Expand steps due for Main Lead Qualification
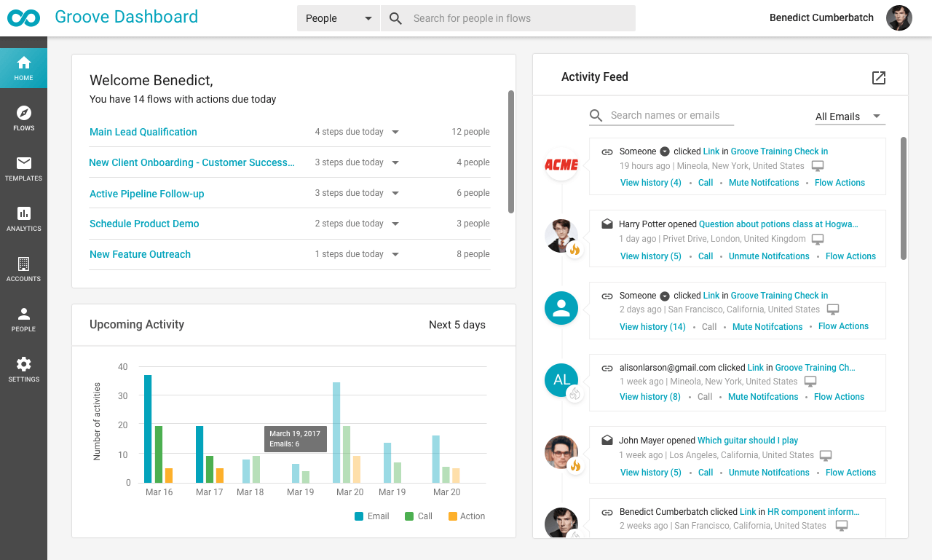Image resolution: width=932 pixels, height=560 pixels. point(395,132)
